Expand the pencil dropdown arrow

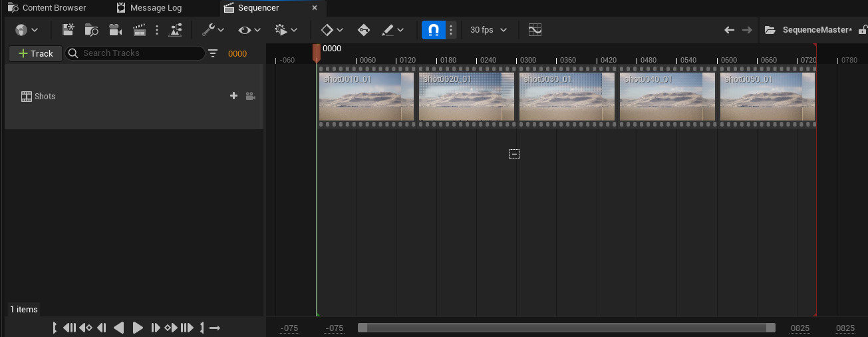[x=400, y=30]
